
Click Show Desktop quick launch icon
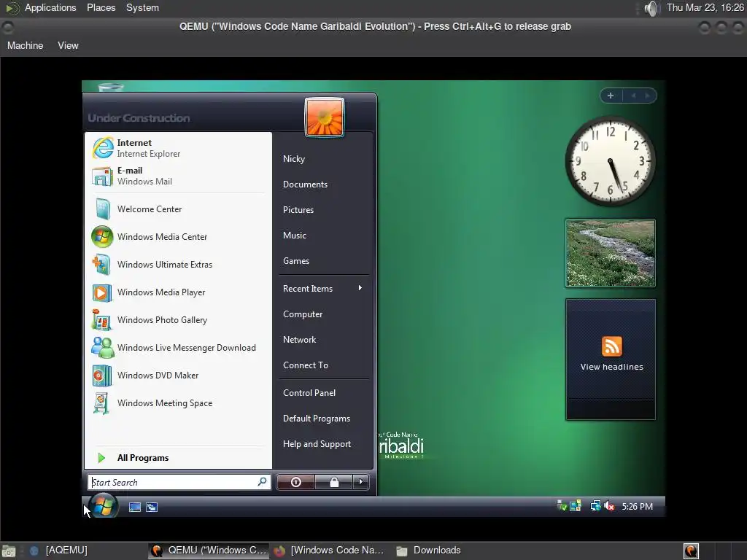(x=135, y=507)
